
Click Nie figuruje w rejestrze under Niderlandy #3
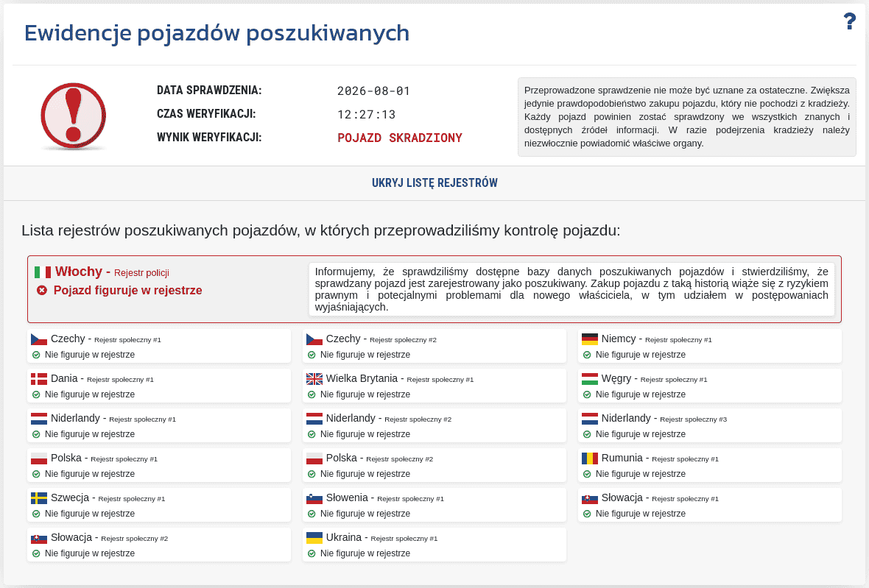641,434
